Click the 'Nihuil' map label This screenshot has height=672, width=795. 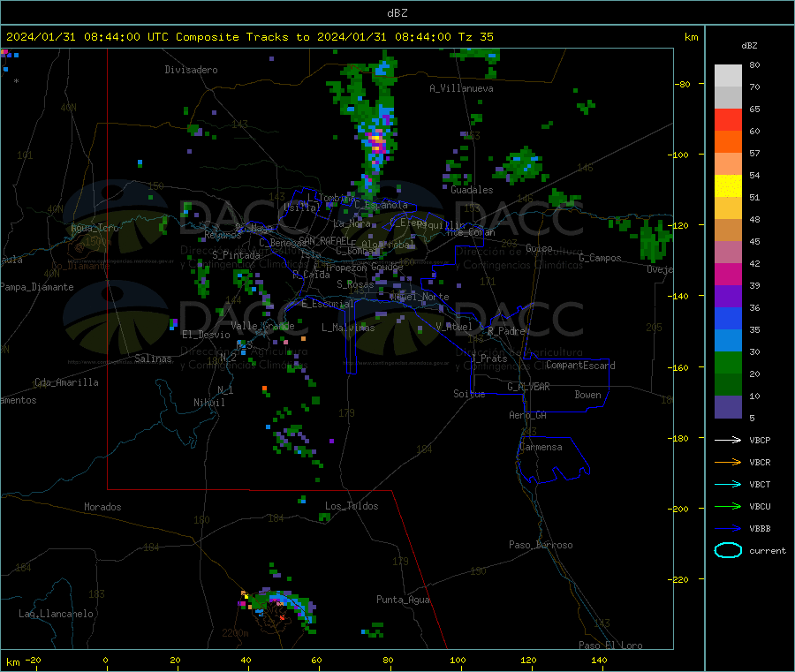coord(208,403)
